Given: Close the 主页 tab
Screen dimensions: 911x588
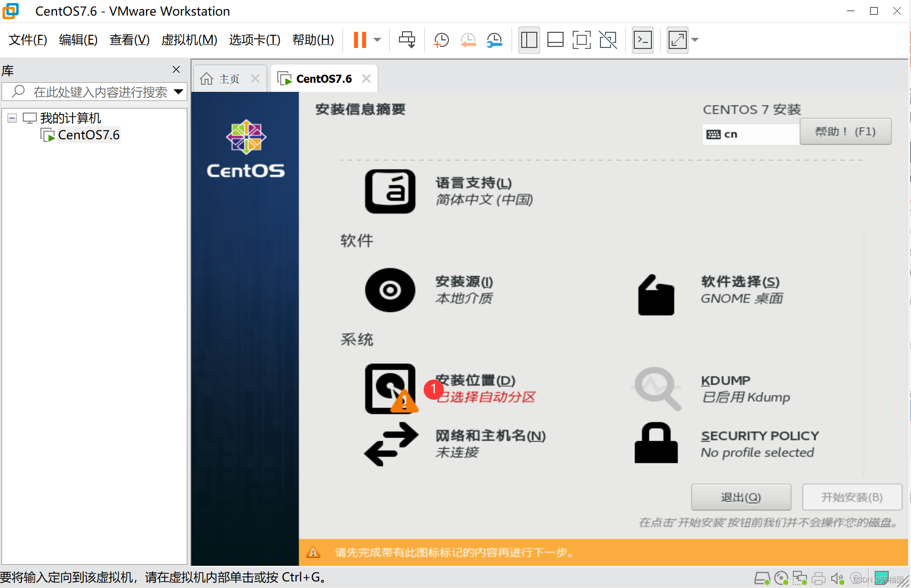Looking at the screenshot, I should point(256,79).
